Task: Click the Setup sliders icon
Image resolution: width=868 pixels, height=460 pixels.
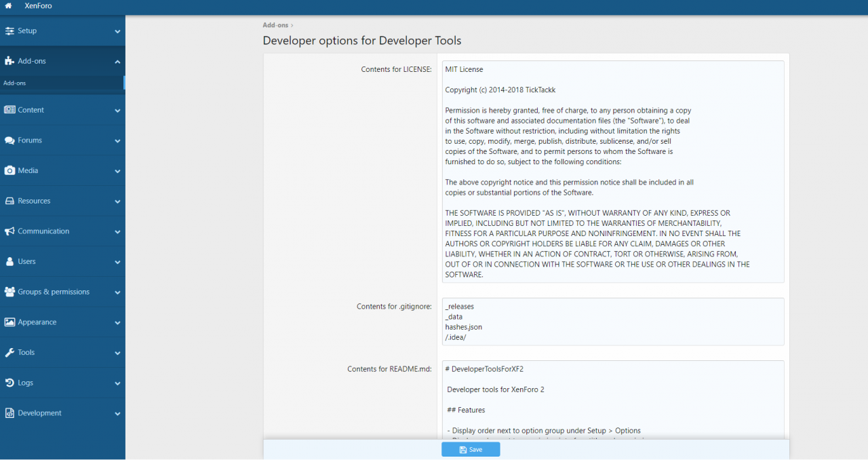Action: (x=9, y=31)
